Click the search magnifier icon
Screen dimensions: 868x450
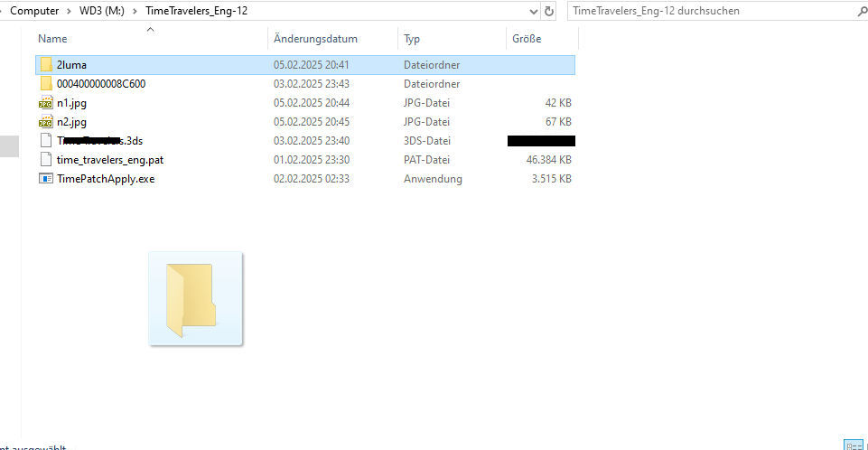(862, 11)
